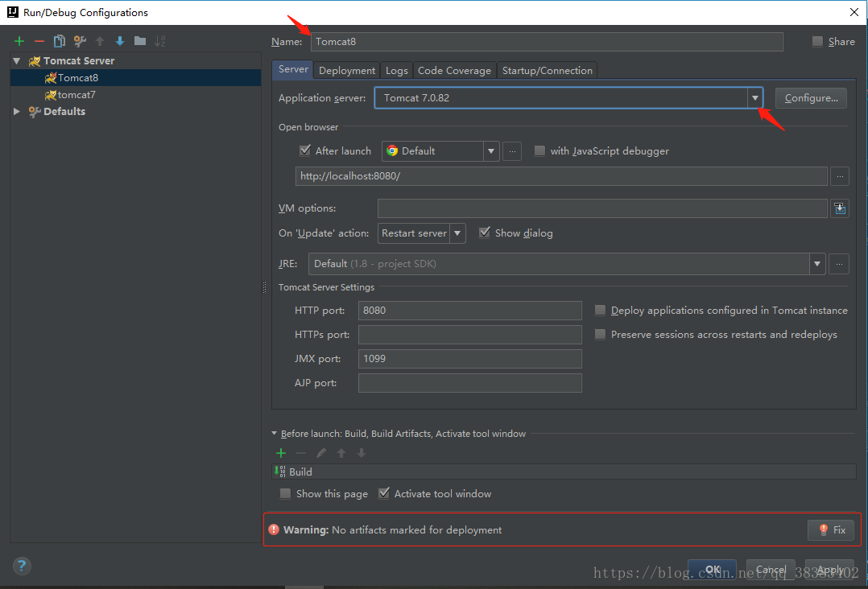868x589 pixels.
Task: Move the configuration down in the list toolbar
Action: [119, 41]
